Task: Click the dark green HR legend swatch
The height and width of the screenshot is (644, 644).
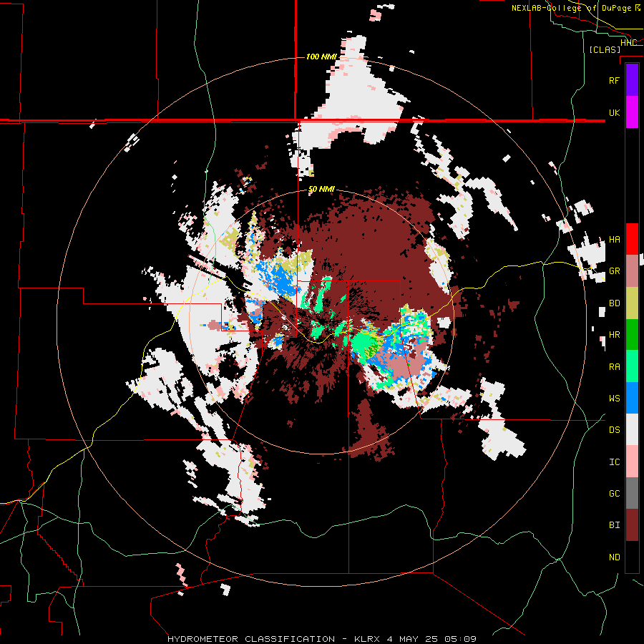Action: pos(632,335)
